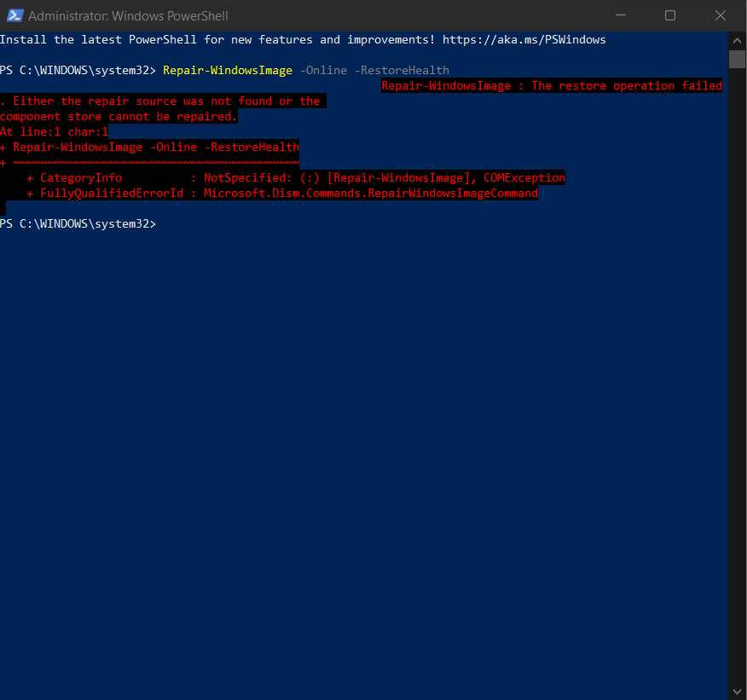Viewport: 747px width, 700px height.
Task: Close the Administrator PowerShell window
Action: coord(721,15)
